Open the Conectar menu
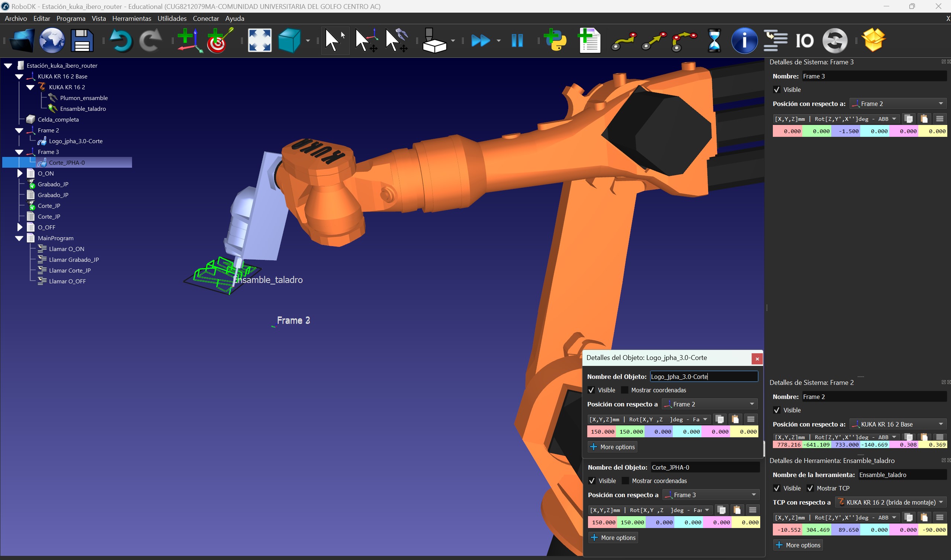 click(x=206, y=18)
